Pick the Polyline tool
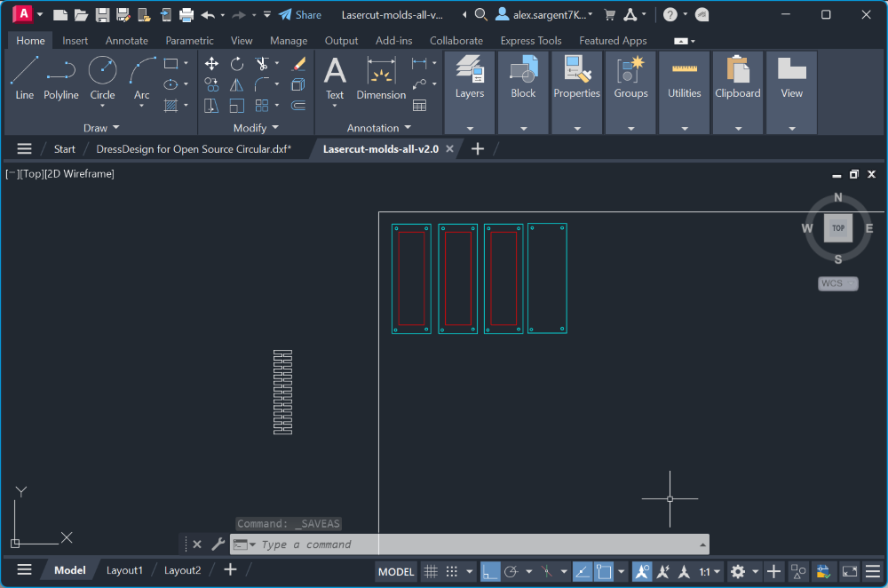 point(61,77)
